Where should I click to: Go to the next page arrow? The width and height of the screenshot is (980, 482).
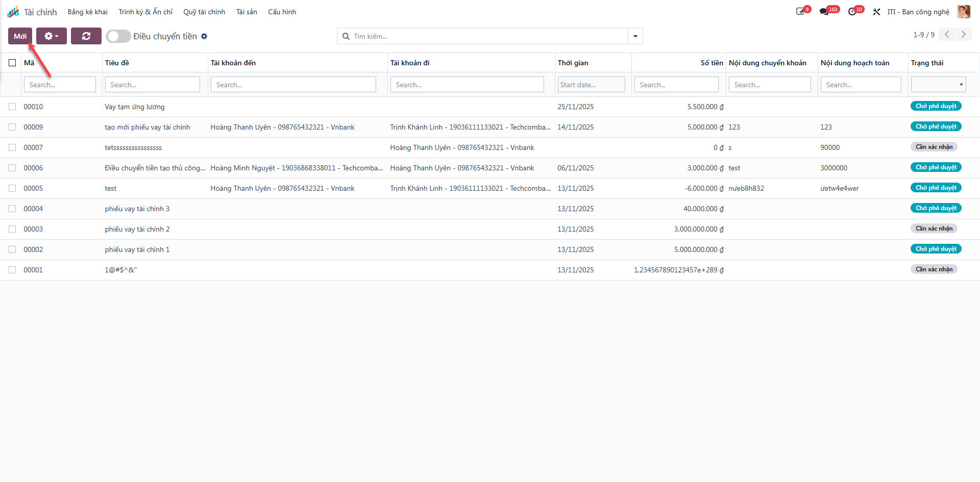pyautogui.click(x=964, y=34)
